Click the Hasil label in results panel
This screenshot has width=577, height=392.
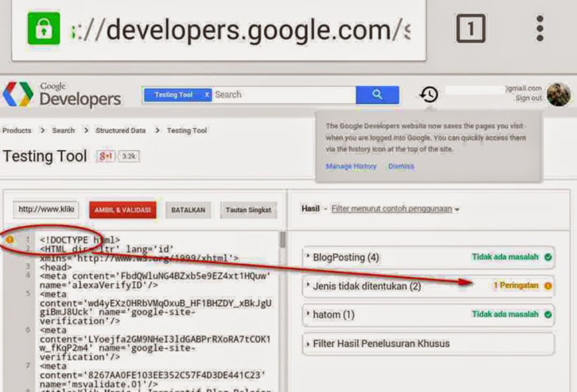pyautogui.click(x=311, y=209)
